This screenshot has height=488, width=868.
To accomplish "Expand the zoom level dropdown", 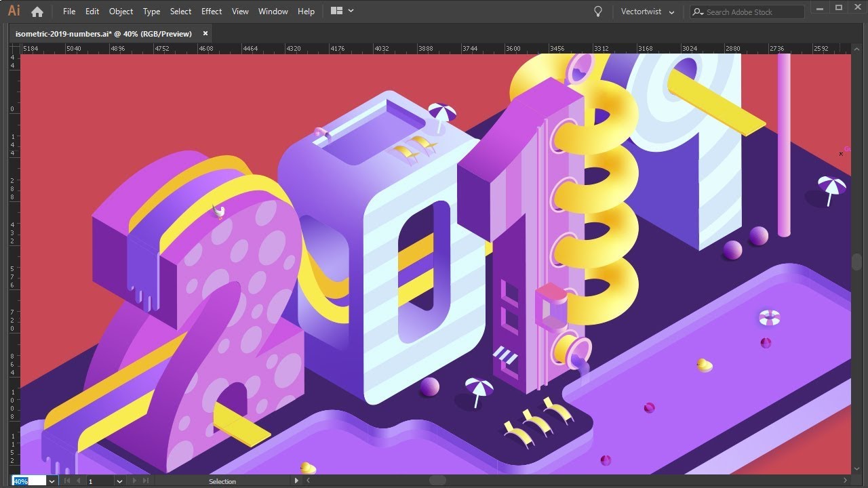I will coord(52,481).
